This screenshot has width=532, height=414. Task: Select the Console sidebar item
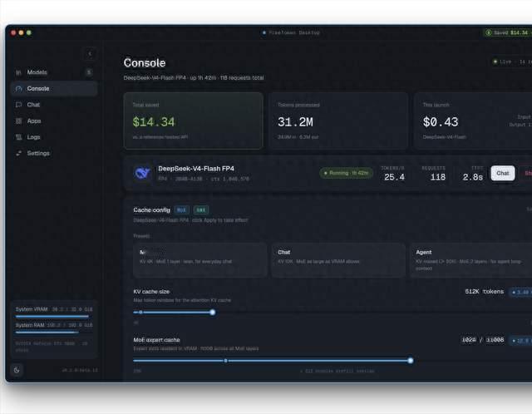pyautogui.click(x=54, y=89)
